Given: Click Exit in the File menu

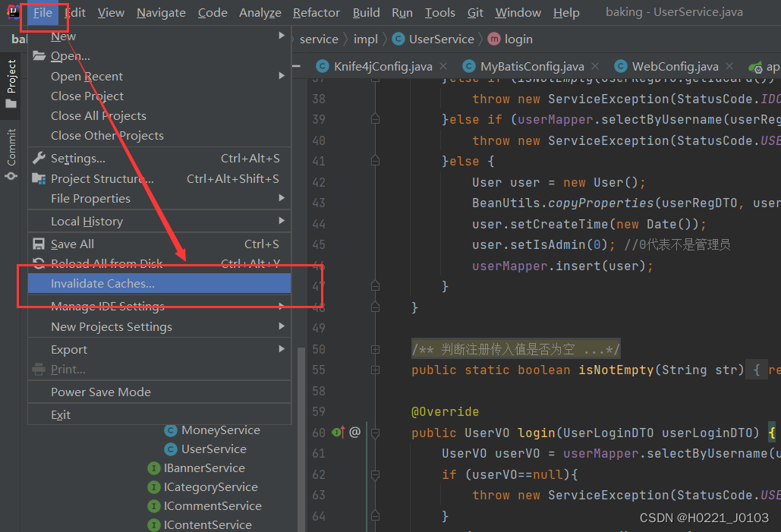Looking at the screenshot, I should [x=60, y=414].
